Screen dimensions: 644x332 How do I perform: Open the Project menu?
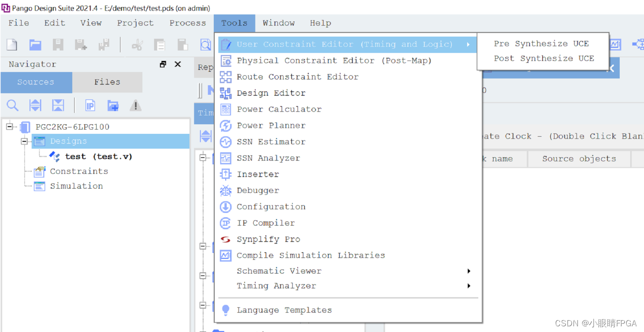click(135, 23)
